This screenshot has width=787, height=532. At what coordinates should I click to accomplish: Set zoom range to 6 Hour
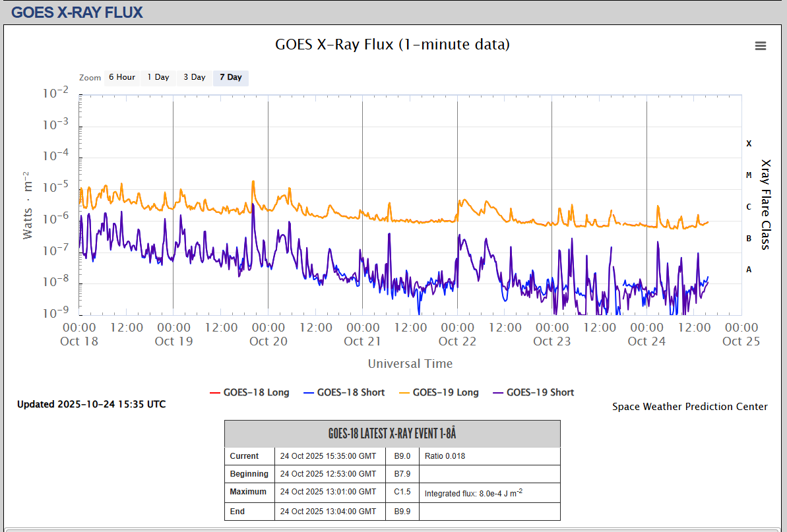(121, 78)
